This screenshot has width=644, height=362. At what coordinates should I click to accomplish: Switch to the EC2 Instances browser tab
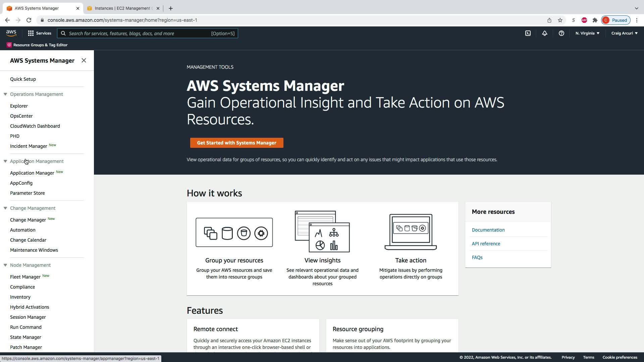tap(122, 8)
